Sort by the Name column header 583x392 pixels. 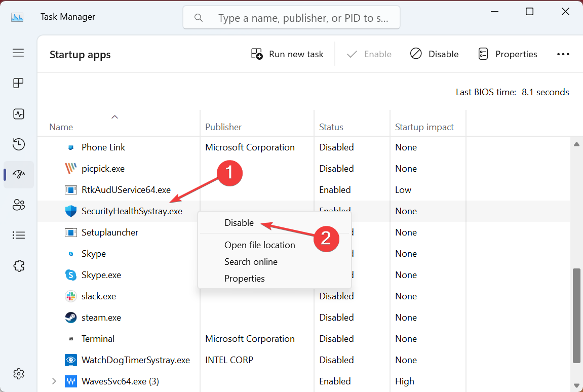(61, 127)
